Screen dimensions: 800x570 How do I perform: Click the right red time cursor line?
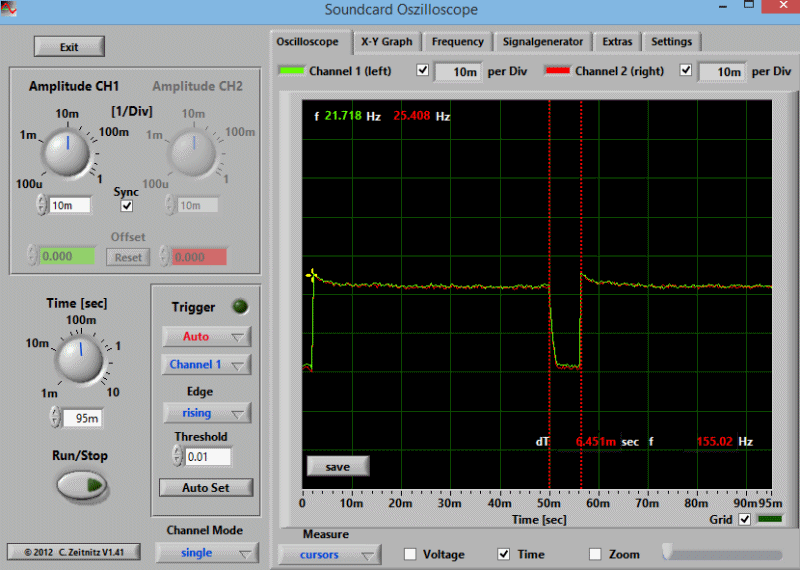click(581, 295)
